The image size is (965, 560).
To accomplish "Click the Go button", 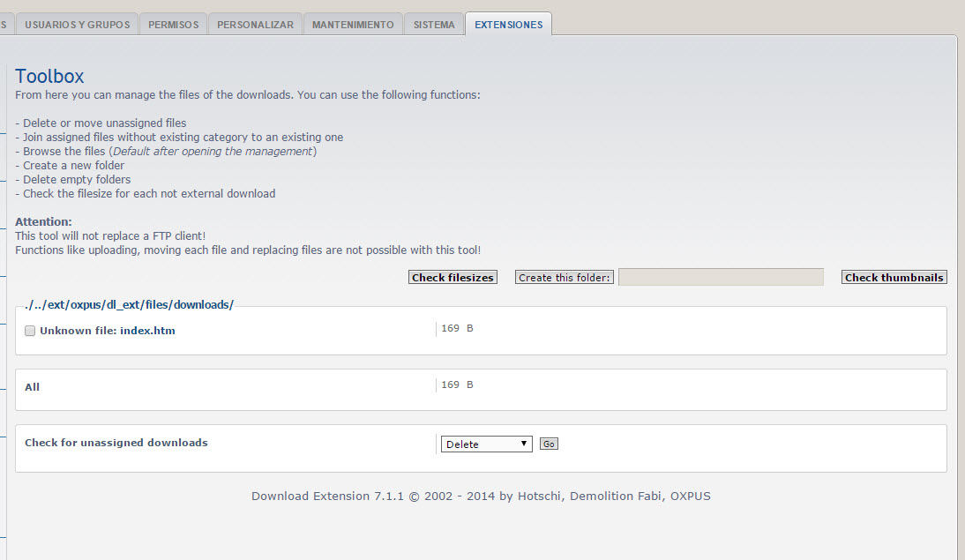I will click(549, 444).
